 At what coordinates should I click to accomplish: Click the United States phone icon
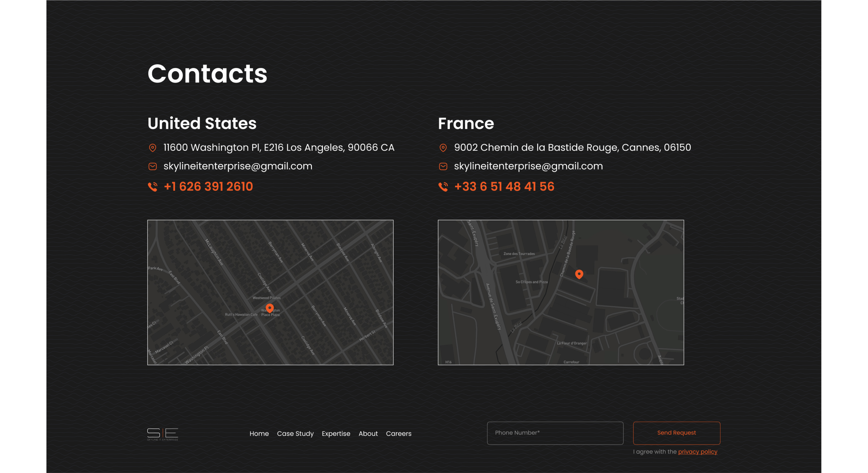153,186
